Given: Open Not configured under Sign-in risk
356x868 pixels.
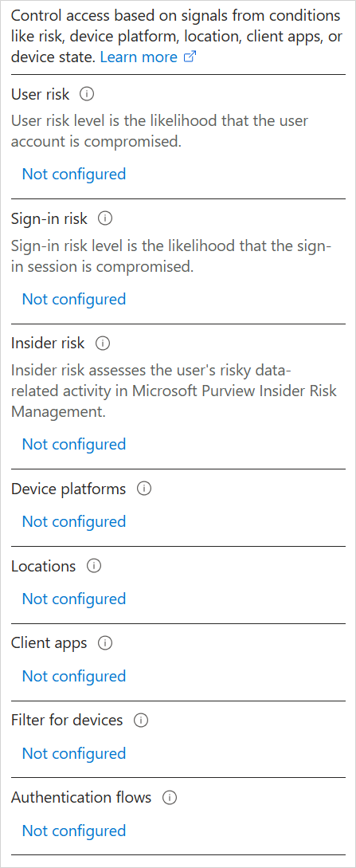Looking at the screenshot, I should [x=74, y=299].
